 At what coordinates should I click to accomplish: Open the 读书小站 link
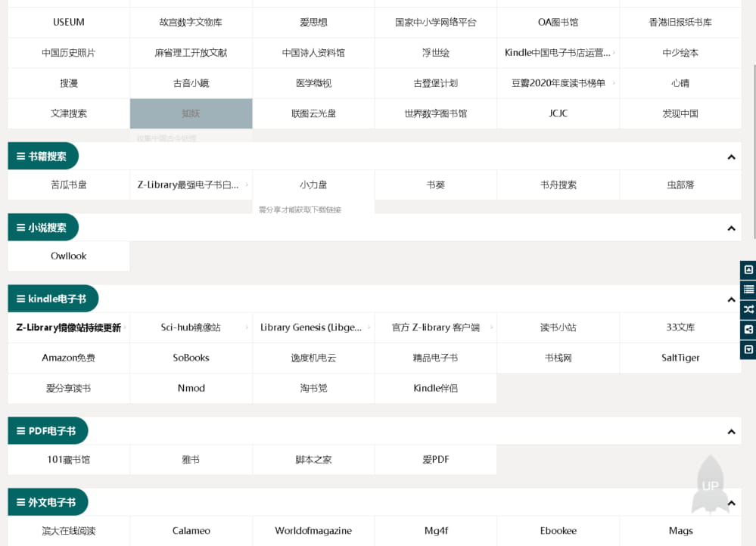click(558, 327)
